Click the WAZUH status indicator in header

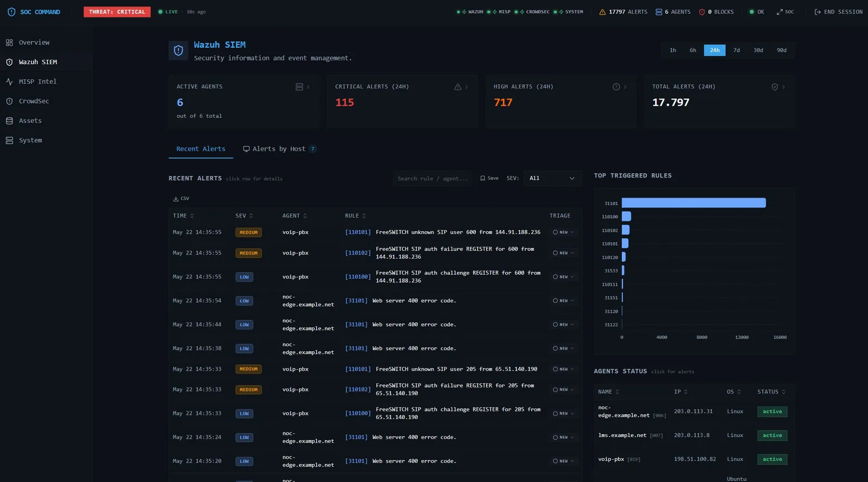[470, 12]
